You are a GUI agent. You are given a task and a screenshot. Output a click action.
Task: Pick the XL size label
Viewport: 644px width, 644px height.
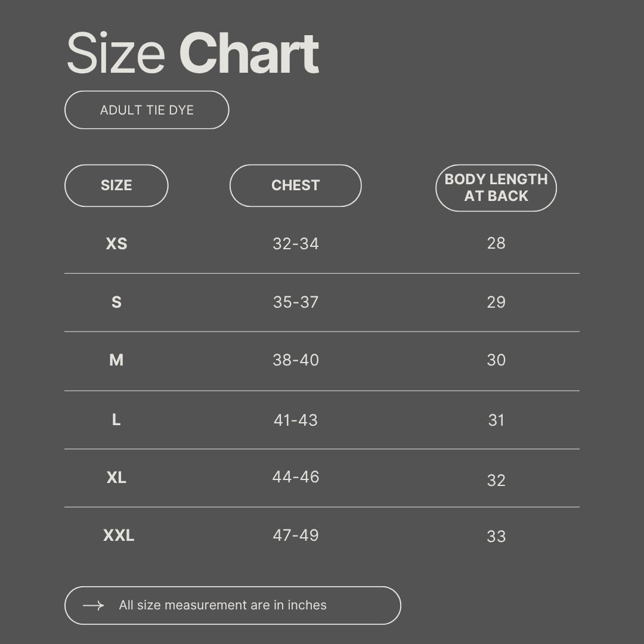116,478
